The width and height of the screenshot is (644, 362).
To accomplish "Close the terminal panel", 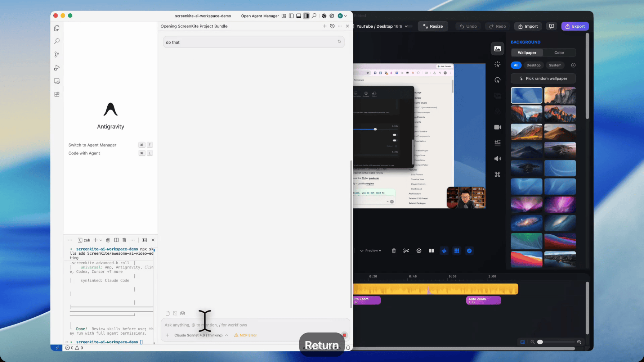I will tap(153, 240).
